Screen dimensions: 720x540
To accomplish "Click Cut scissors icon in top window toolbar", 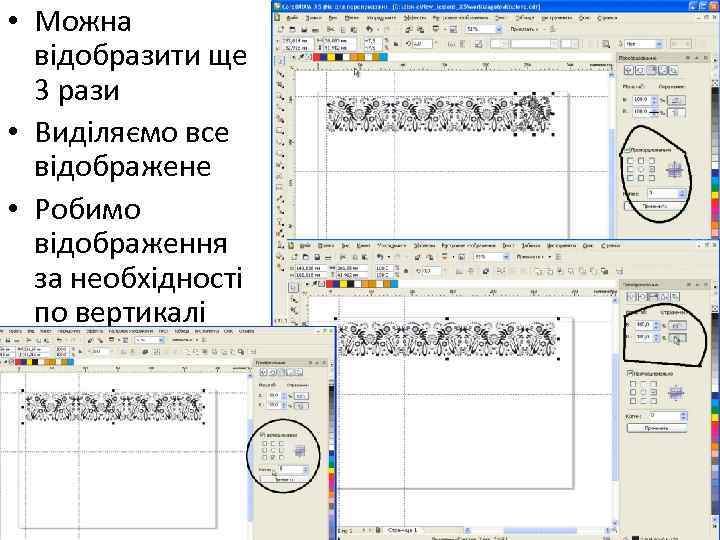I will (331, 29).
